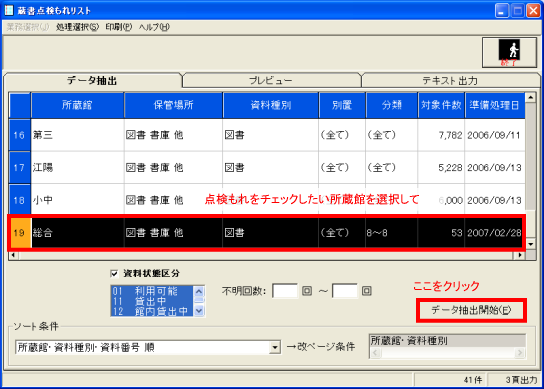
Task: Click the 7,782 count cell
Action: [441, 135]
